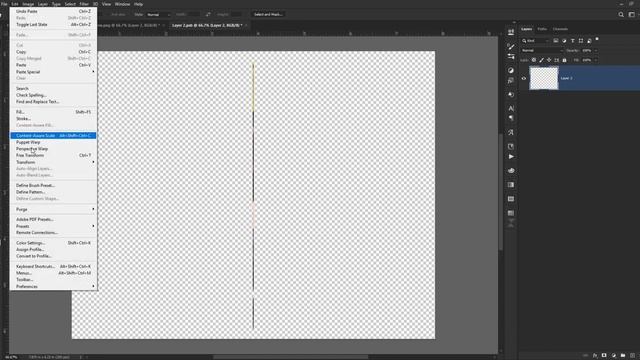Click the Lock artboard nesting icon
640x360 pixels.
(556, 60)
